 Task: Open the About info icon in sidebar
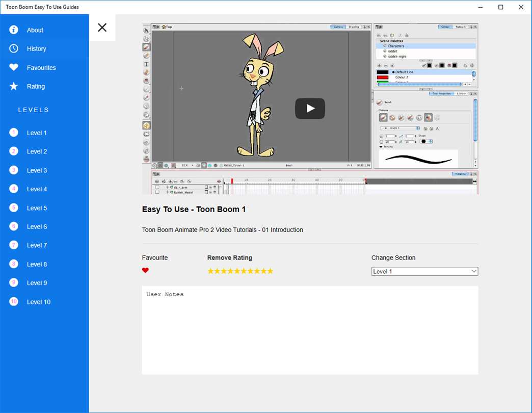(14, 30)
